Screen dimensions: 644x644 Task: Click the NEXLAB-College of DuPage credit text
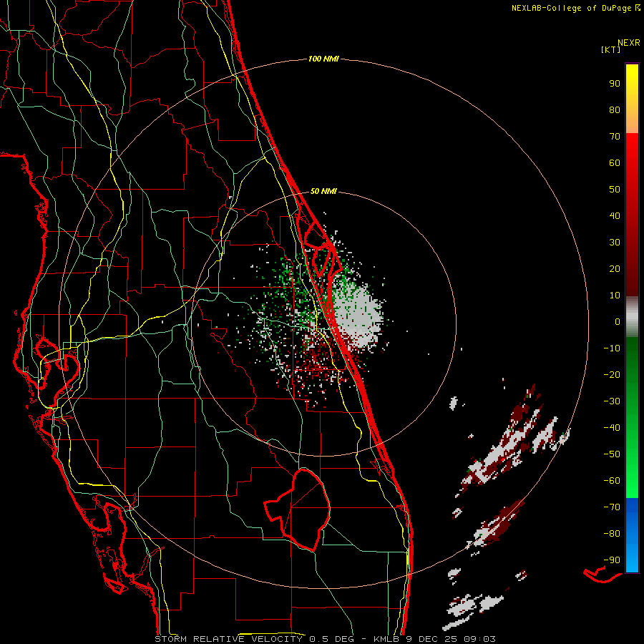click(x=575, y=8)
